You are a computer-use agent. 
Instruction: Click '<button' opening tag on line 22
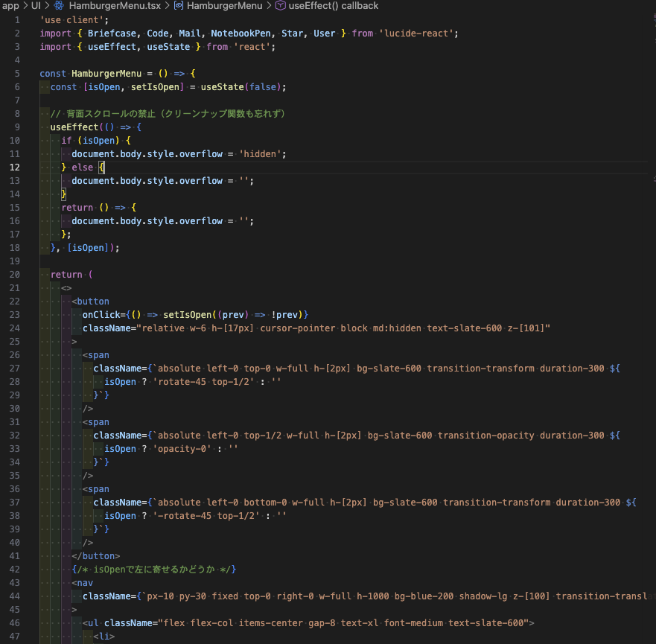[x=90, y=301]
